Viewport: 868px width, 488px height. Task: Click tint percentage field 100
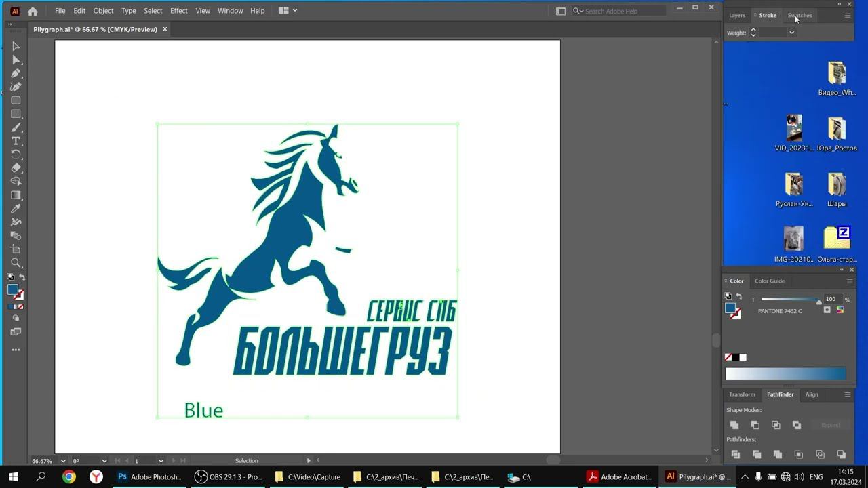832,299
